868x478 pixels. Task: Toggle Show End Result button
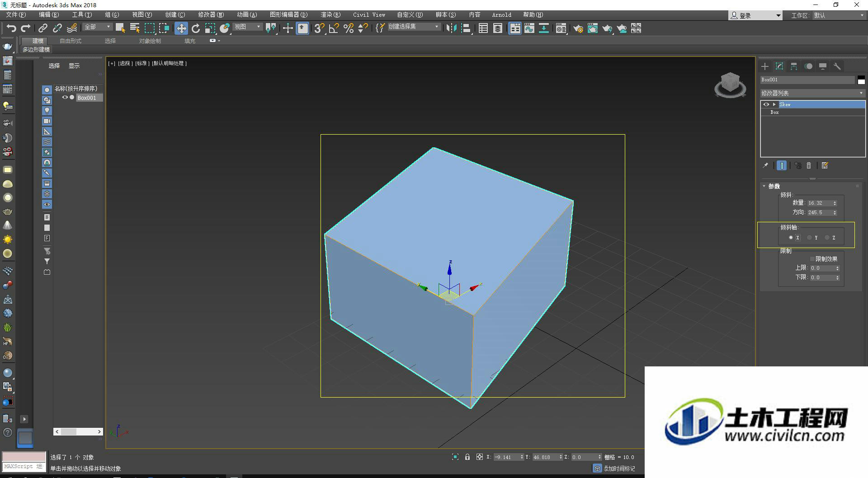click(782, 166)
